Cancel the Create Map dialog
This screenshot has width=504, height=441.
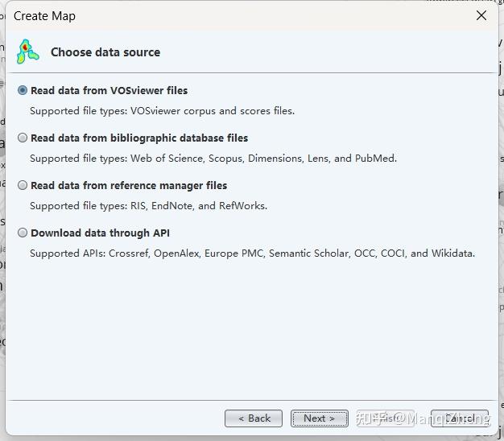pyautogui.click(x=460, y=418)
